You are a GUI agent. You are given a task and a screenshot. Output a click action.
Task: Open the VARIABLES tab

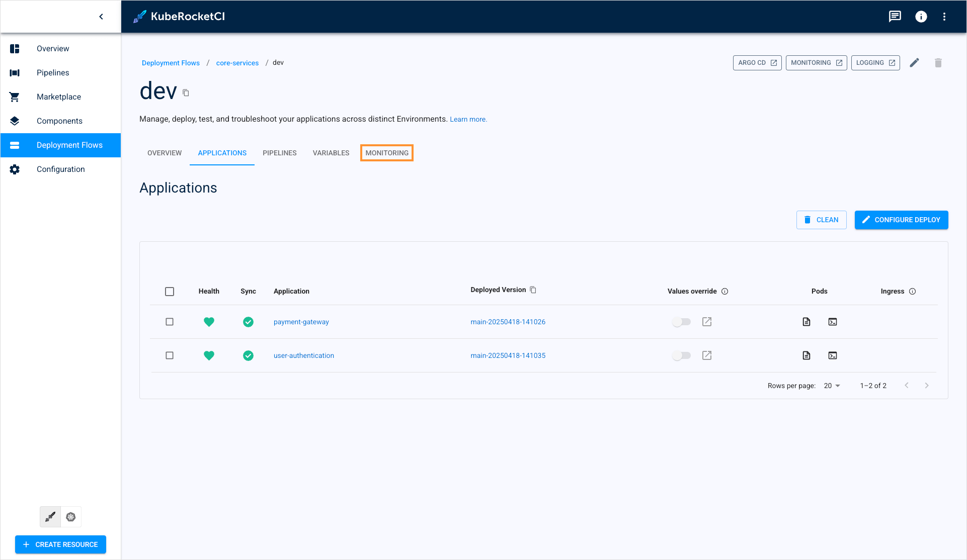[331, 153]
